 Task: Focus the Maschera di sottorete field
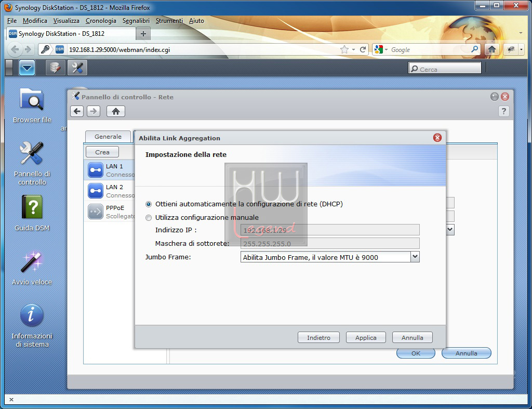pyautogui.click(x=330, y=243)
